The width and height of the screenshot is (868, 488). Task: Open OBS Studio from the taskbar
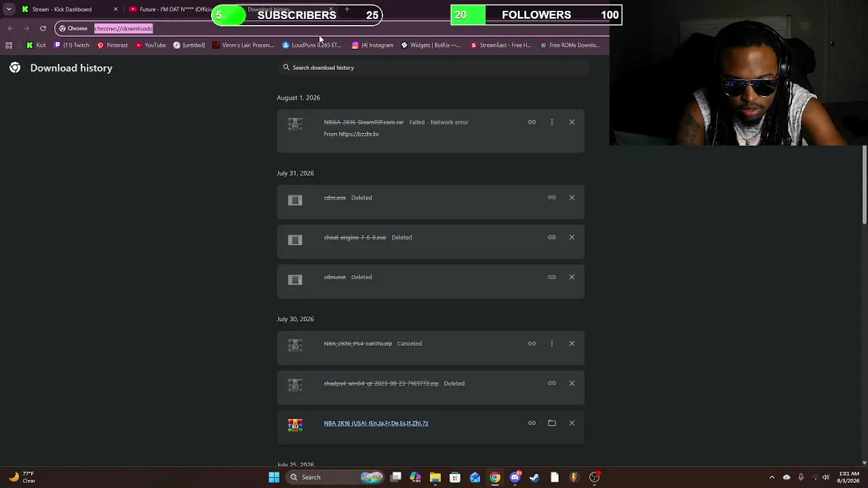click(x=594, y=477)
